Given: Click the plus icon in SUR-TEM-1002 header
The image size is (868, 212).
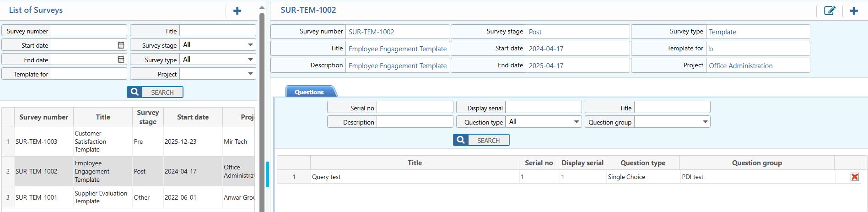Looking at the screenshot, I should [x=854, y=11].
